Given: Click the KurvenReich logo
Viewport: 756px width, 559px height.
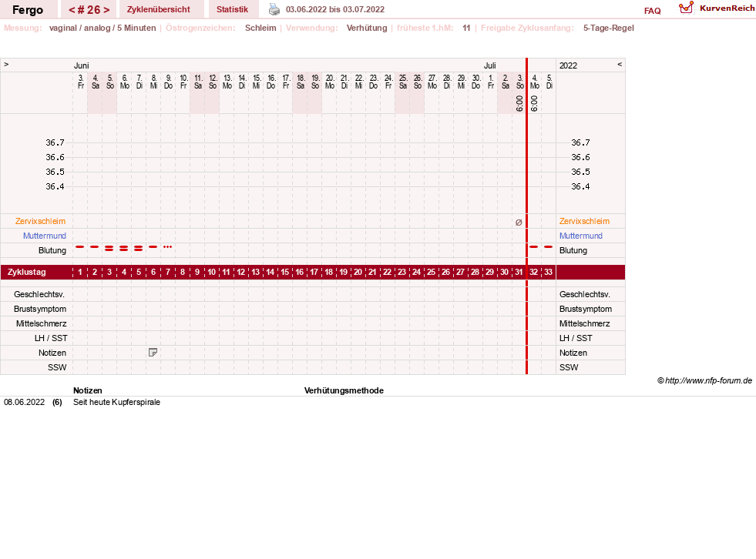Looking at the screenshot, I should pyautogui.click(x=717, y=8).
